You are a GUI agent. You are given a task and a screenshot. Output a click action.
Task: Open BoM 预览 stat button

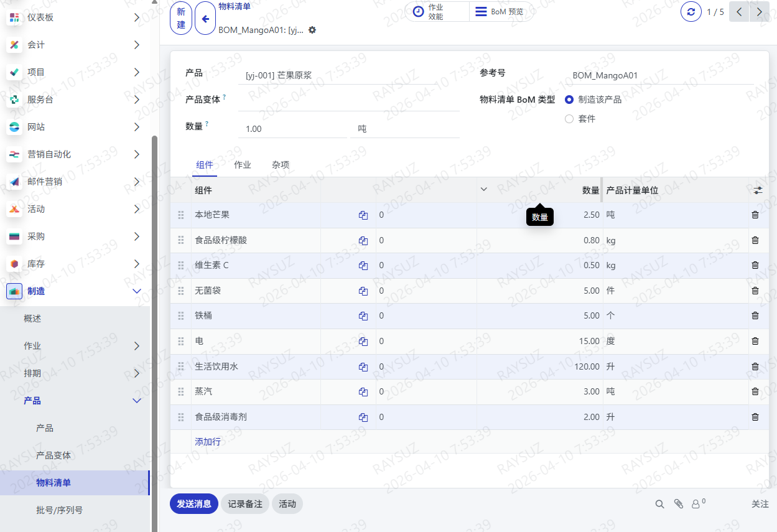click(501, 12)
